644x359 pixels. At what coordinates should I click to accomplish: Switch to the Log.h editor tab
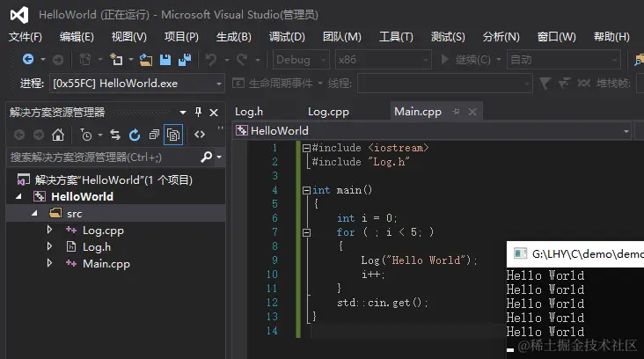(249, 112)
